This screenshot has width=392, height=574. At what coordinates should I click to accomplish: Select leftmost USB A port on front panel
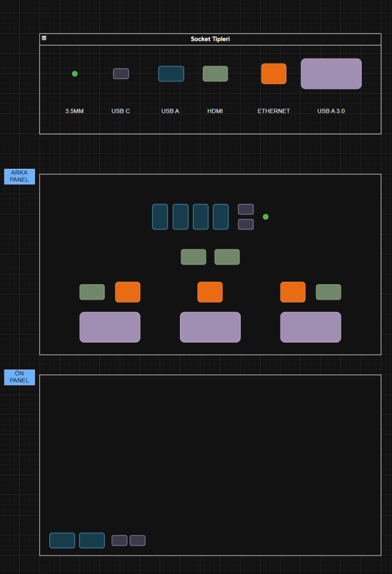pyautogui.click(x=62, y=540)
